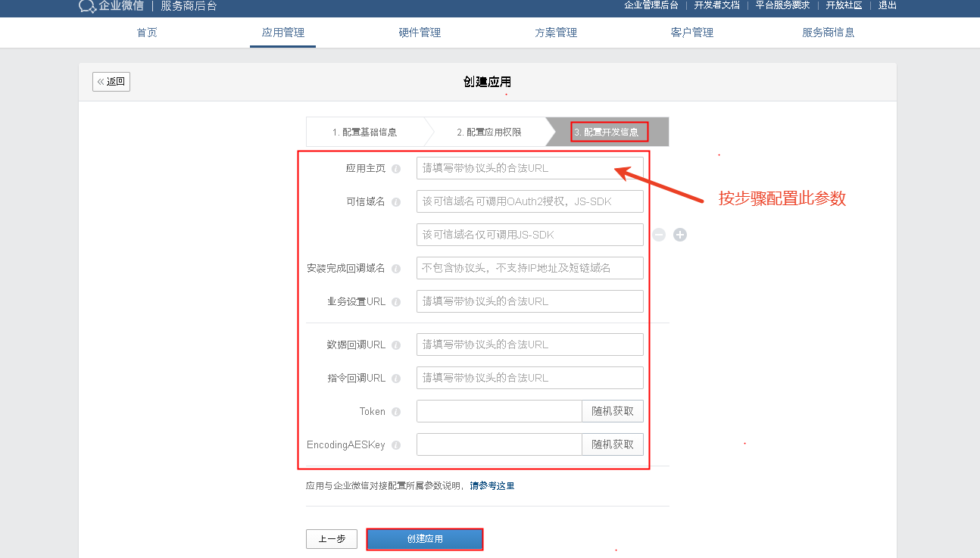Open the 硬件管理 tab
Image resolution: width=980 pixels, height=558 pixels.
click(420, 33)
